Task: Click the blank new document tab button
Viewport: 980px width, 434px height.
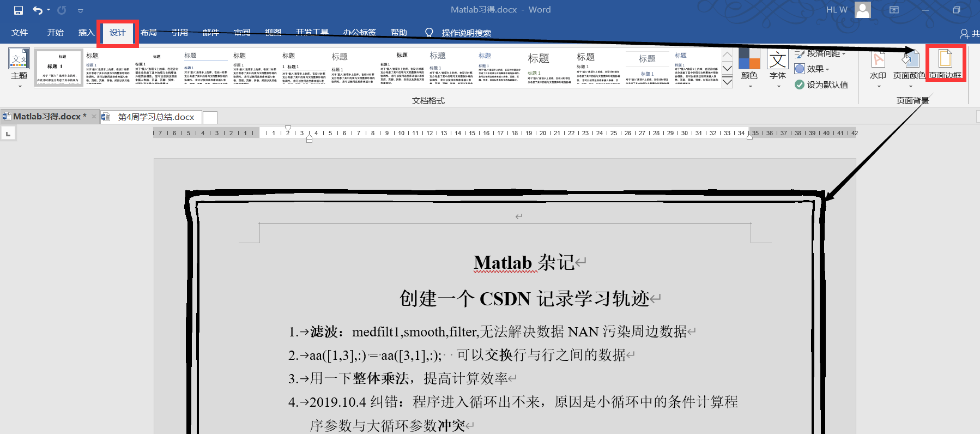Action: pyautogui.click(x=210, y=117)
